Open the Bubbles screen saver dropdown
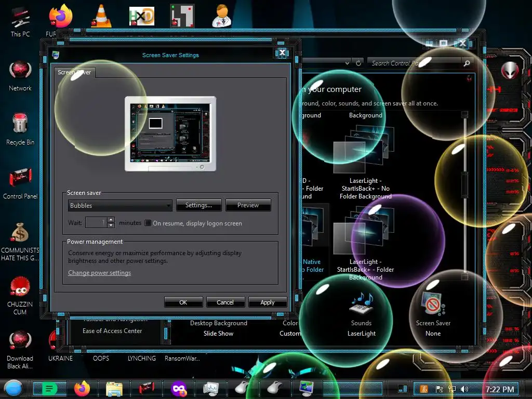Viewport: 532px width, 399px height. (x=120, y=205)
